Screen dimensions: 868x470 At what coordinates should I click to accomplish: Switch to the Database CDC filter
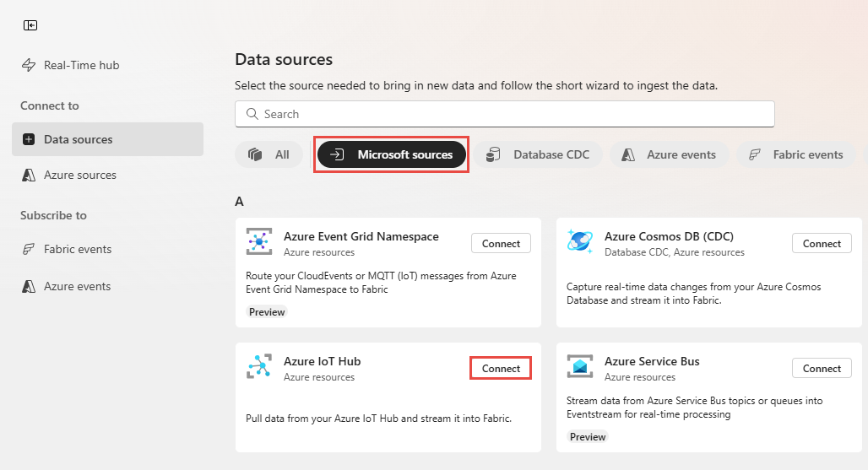click(538, 154)
